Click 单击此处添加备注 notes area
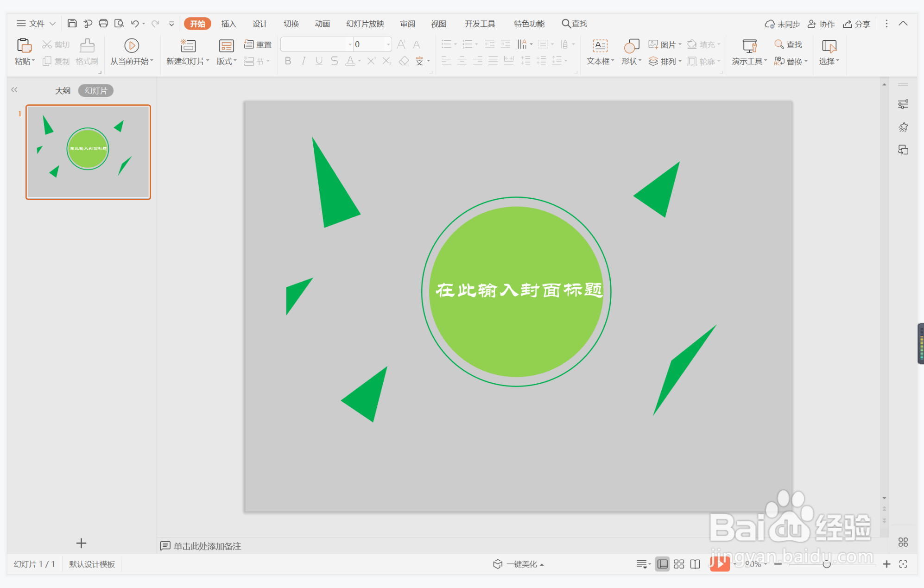 pos(207,546)
